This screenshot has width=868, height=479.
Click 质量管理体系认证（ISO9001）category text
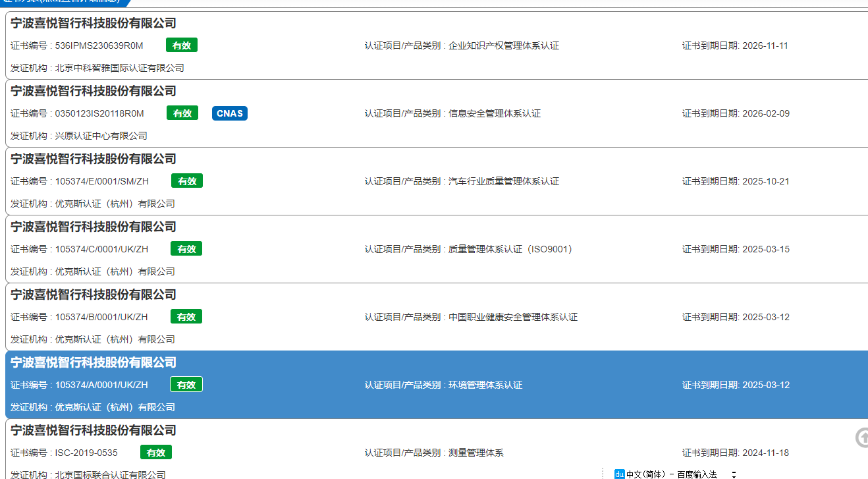(x=510, y=249)
